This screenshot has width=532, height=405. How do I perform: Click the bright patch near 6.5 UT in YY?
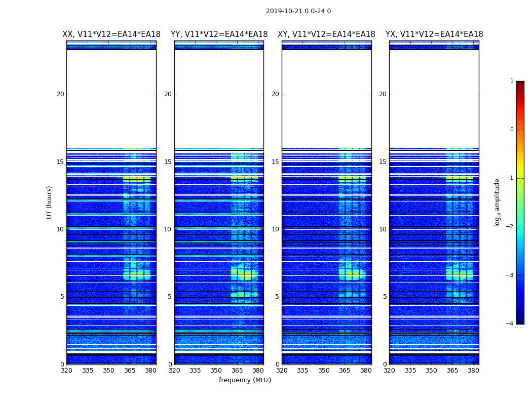coord(244,273)
